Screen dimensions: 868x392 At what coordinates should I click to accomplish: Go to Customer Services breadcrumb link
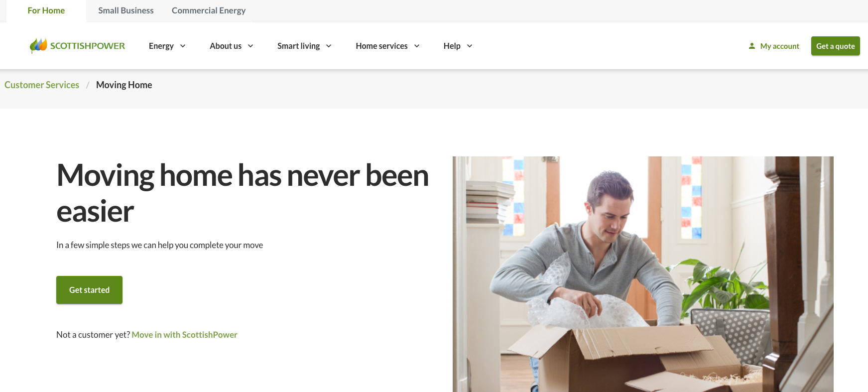pyautogui.click(x=42, y=85)
